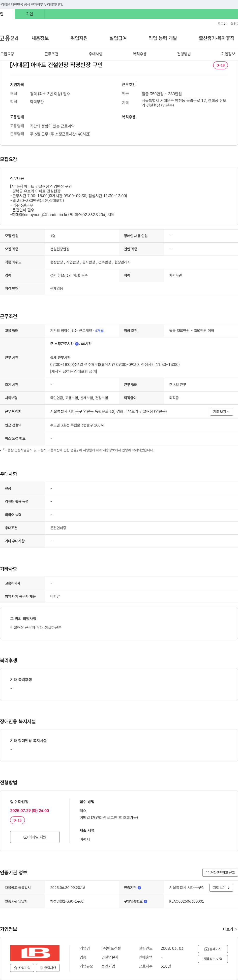Select company name (주)반도건설
Viewport: 238px width, 980px height.
[x=111, y=948]
